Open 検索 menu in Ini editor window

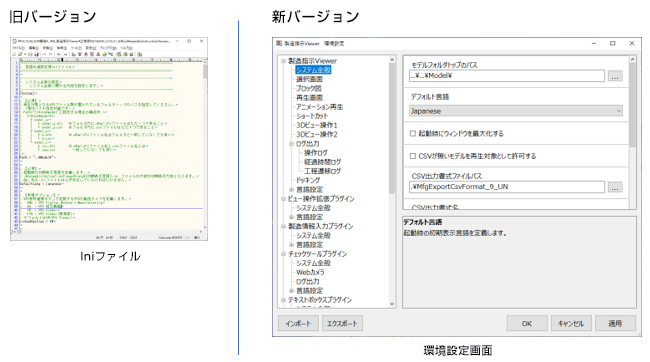[x=61, y=48]
